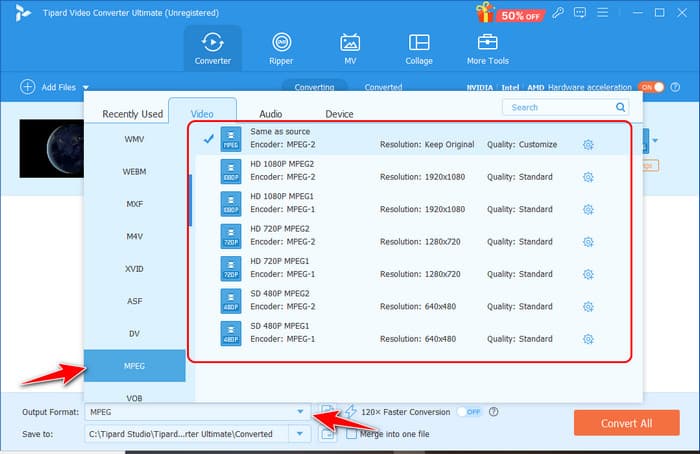Switch to the Audio tab
This screenshot has height=454, width=700.
pos(271,114)
